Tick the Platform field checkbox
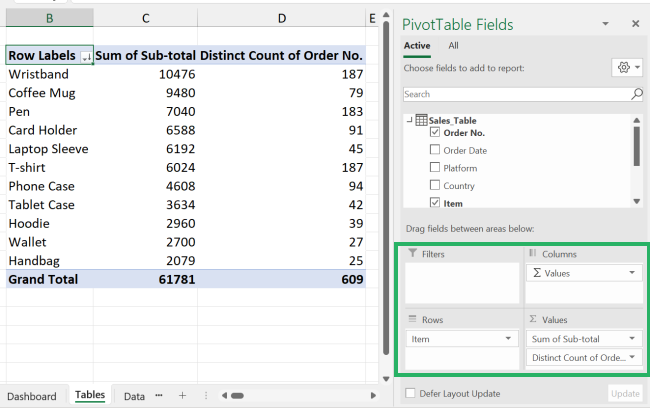This screenshot has width=650, height=408. click(x=434, y=168)
